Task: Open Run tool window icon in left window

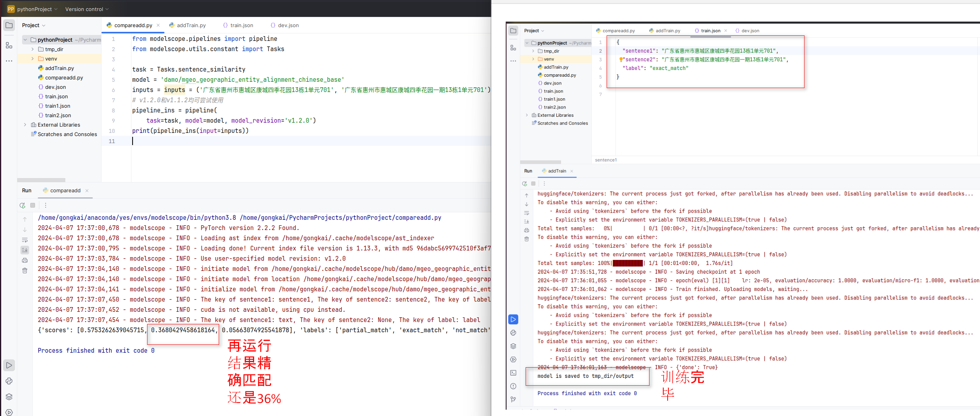Action: [9, 365]
